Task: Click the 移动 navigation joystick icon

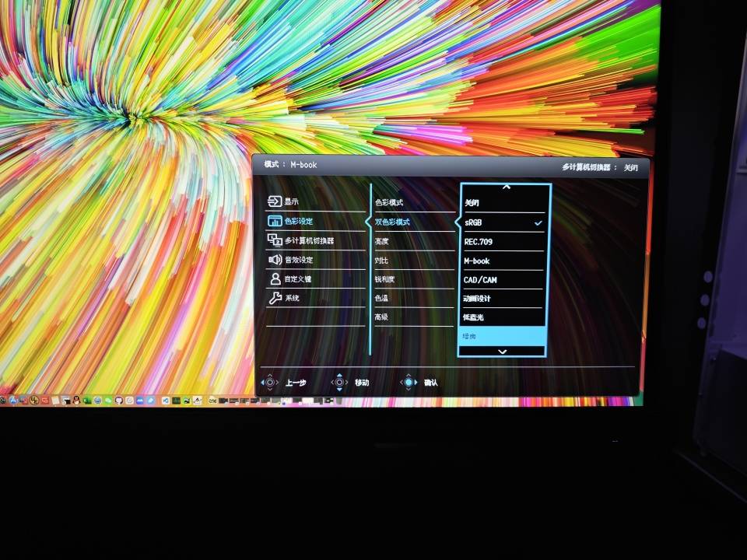Action: 338,382
